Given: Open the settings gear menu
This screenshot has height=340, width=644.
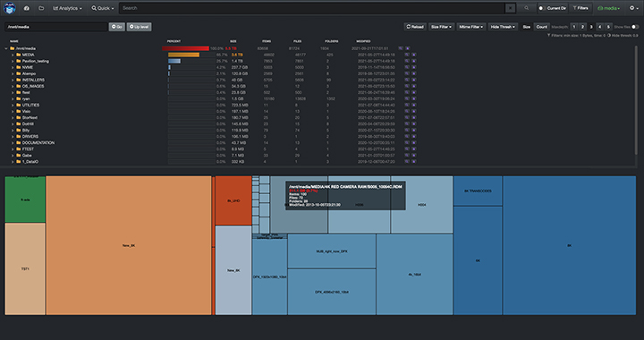Looking at the screenshot, I should [x=633, y=8].
